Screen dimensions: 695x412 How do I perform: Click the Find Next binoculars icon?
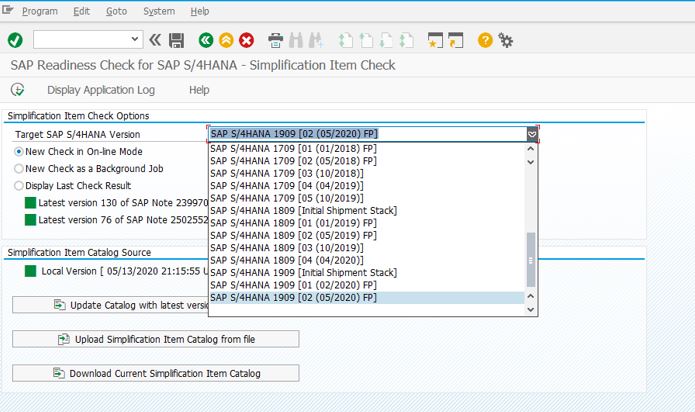point(316,40)
